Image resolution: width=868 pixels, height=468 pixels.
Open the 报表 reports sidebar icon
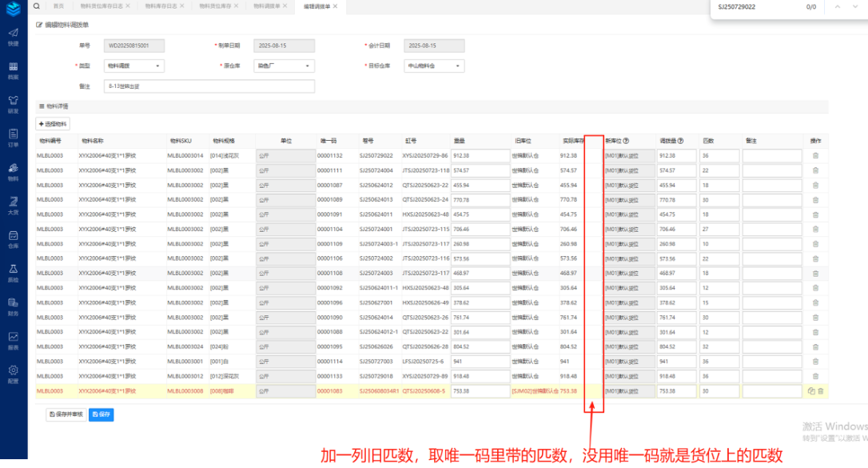13,340
